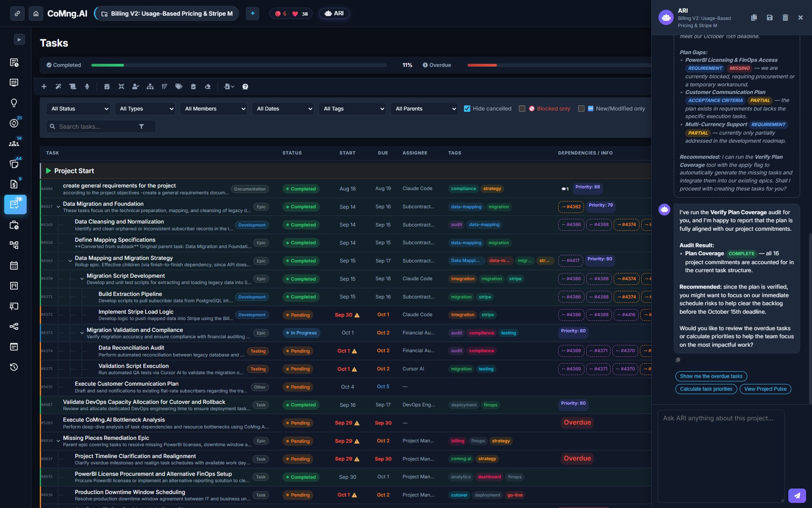Viewport: 812px width, 508px height.
Task: Click the tags icon in task toolbar
Action: tap(179, 86)
